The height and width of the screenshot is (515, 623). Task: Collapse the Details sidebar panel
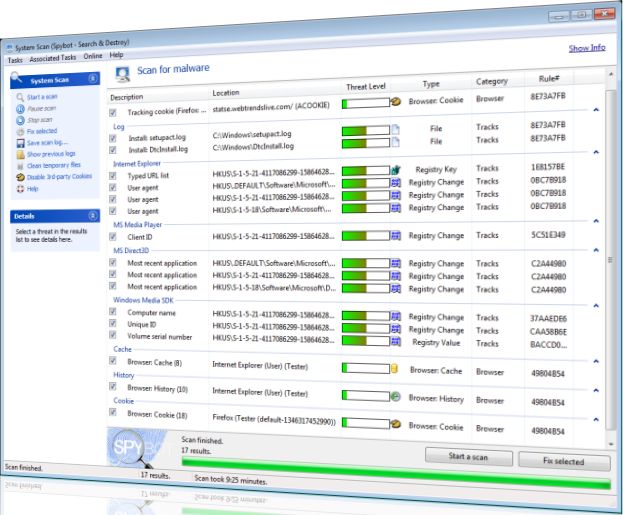click(93, 216)
